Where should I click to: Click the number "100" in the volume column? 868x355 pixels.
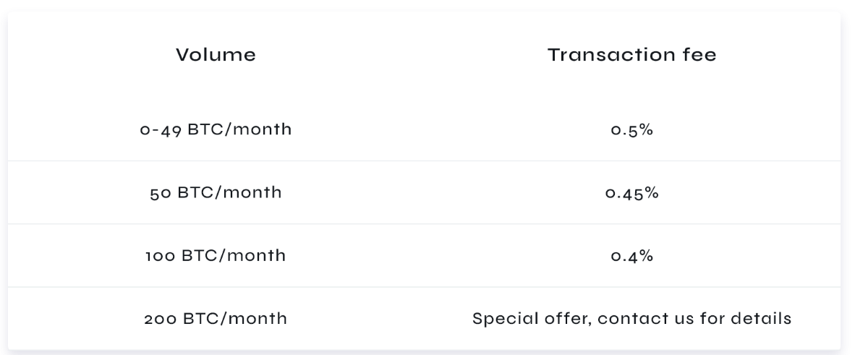point(160,256)
